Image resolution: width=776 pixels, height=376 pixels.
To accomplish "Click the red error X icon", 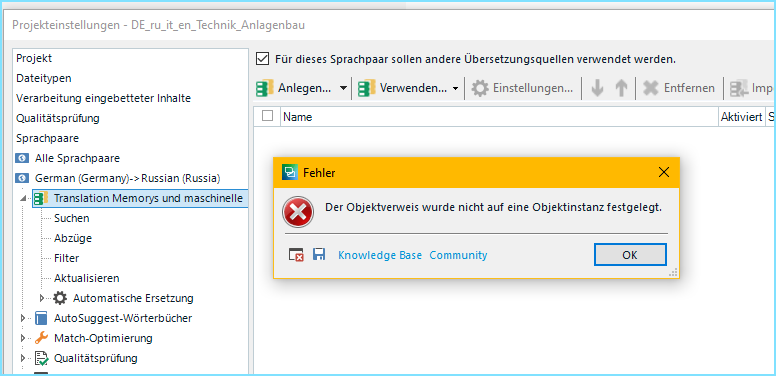I will coord(297,212).
